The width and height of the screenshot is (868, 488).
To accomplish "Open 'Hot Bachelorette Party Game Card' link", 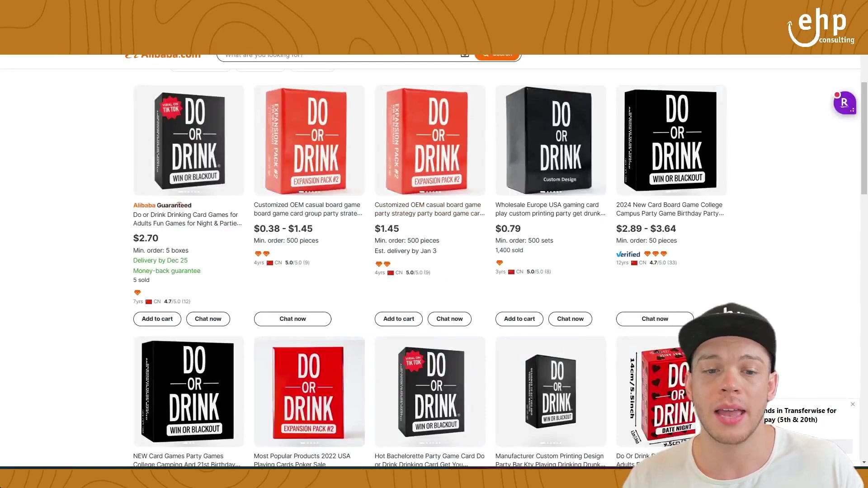I will 429,460.
